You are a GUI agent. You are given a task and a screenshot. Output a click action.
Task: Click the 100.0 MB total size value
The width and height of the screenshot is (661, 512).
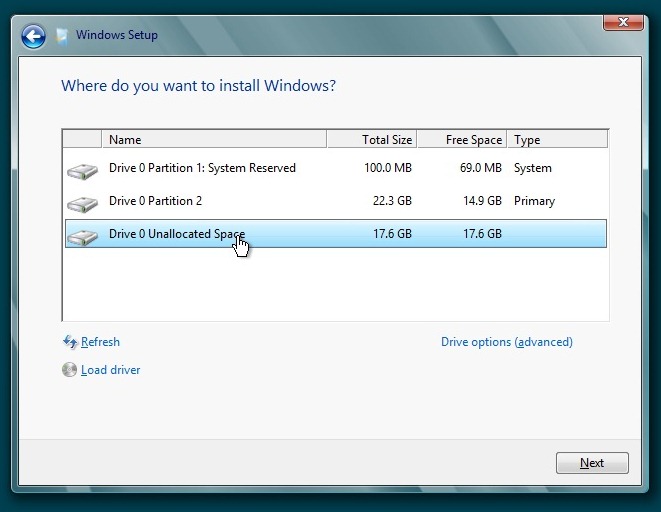click(388, 168)
